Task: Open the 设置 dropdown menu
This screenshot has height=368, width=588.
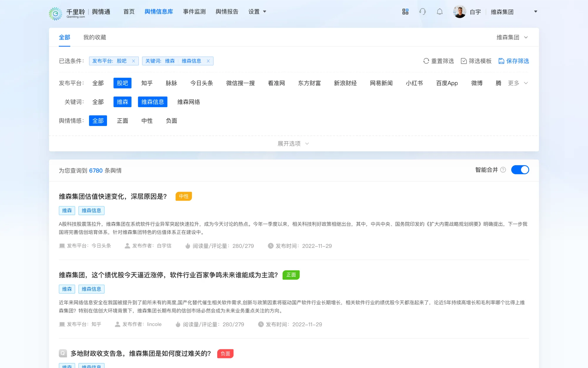Action: [257, 11]
